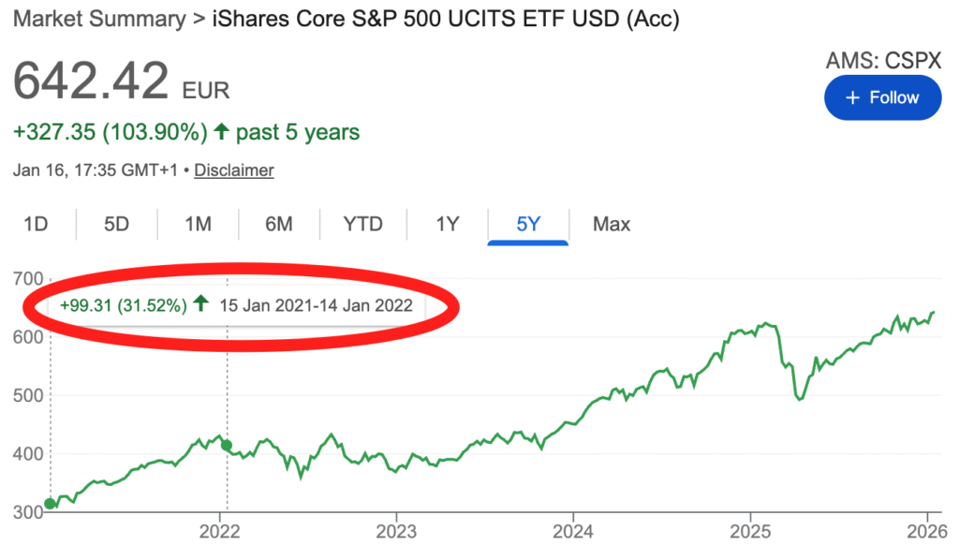The image size is (959, 560).
Task: Open the Disclaimer link
Action: (x=233, y=170)
